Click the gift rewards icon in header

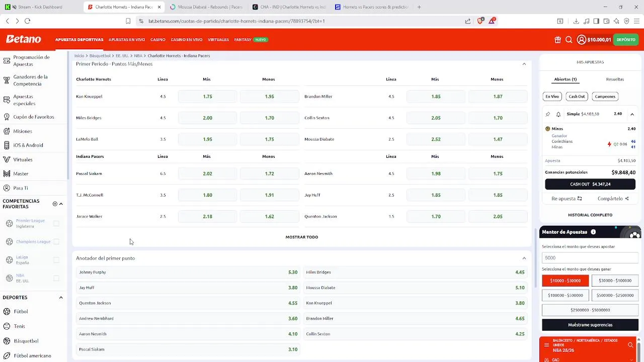pyautogui.click(x=557, y=40)
